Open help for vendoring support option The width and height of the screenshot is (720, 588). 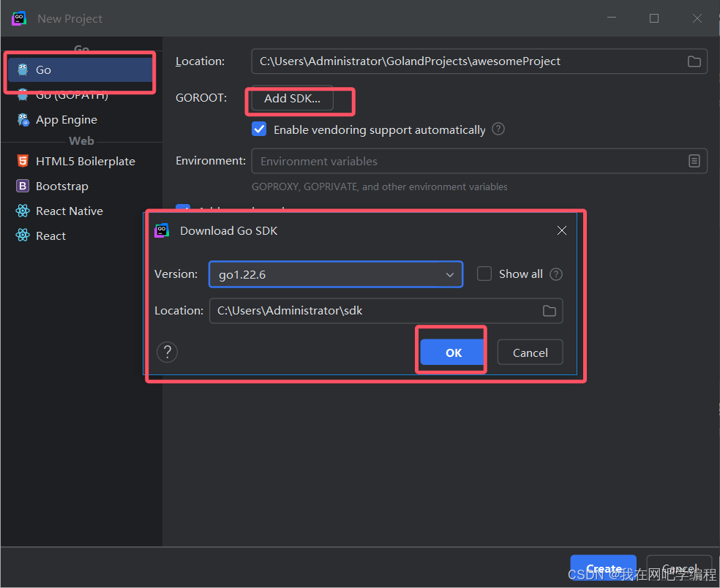click(x=498, y=129)
